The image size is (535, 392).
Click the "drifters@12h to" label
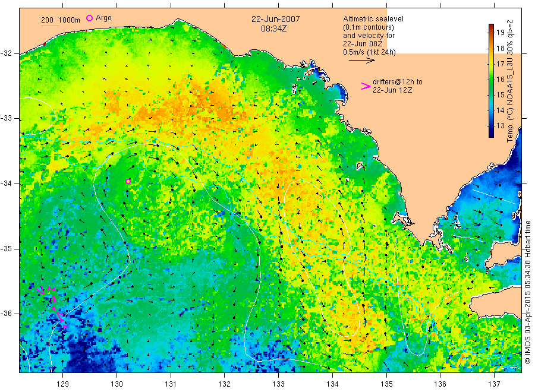point(398,82)
